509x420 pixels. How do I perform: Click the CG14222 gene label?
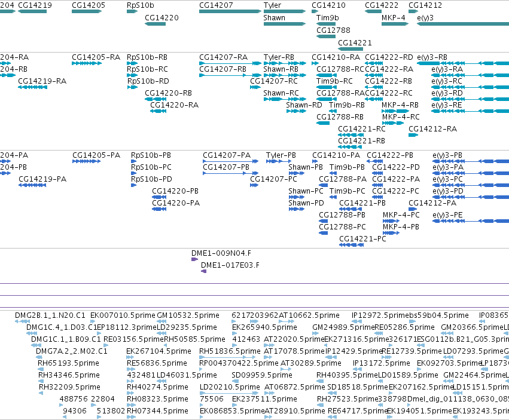coord(382,5)
